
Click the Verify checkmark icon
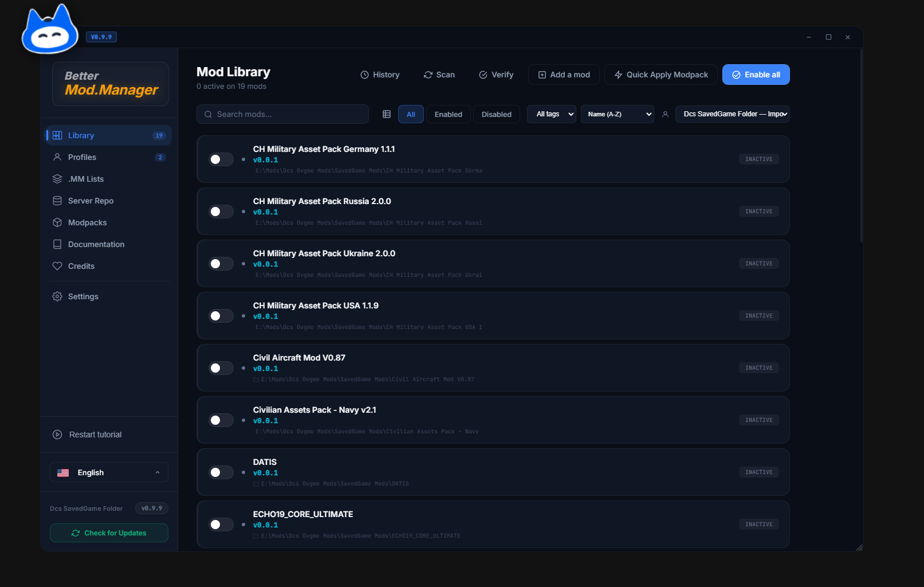point(483,75)
